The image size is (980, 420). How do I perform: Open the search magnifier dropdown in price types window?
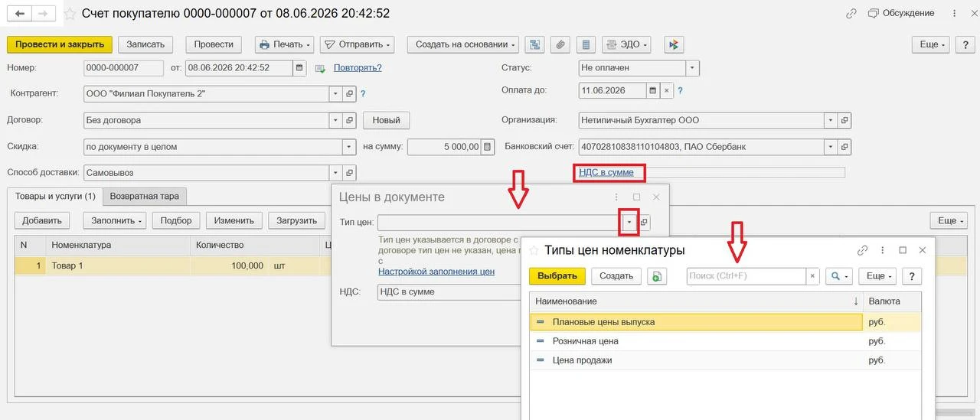(x=838, y=276)
